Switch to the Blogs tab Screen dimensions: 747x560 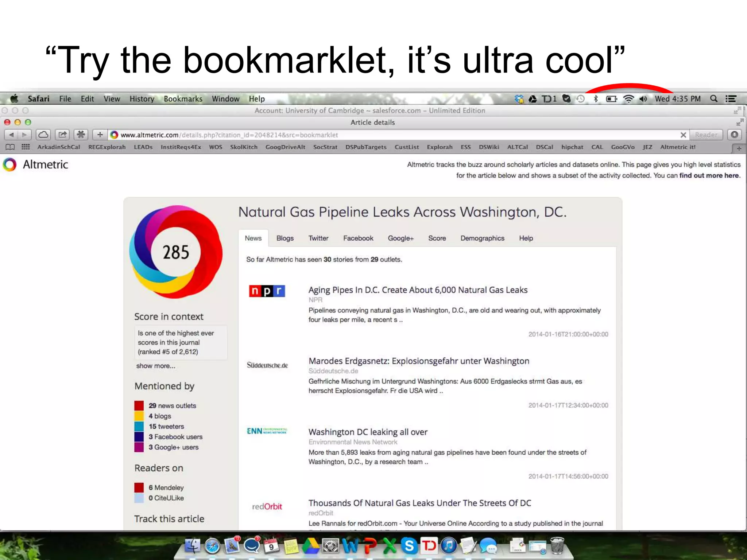(285, 238)
